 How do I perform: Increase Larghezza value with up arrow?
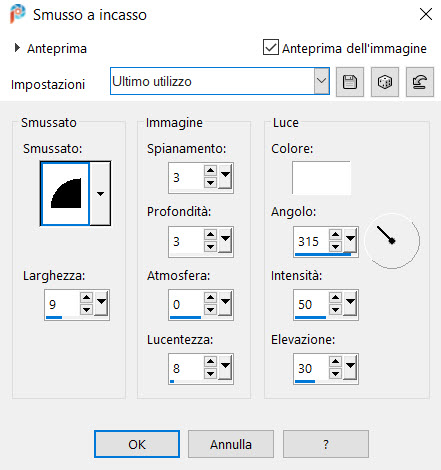pyautogui.click(x=86, y=298)
